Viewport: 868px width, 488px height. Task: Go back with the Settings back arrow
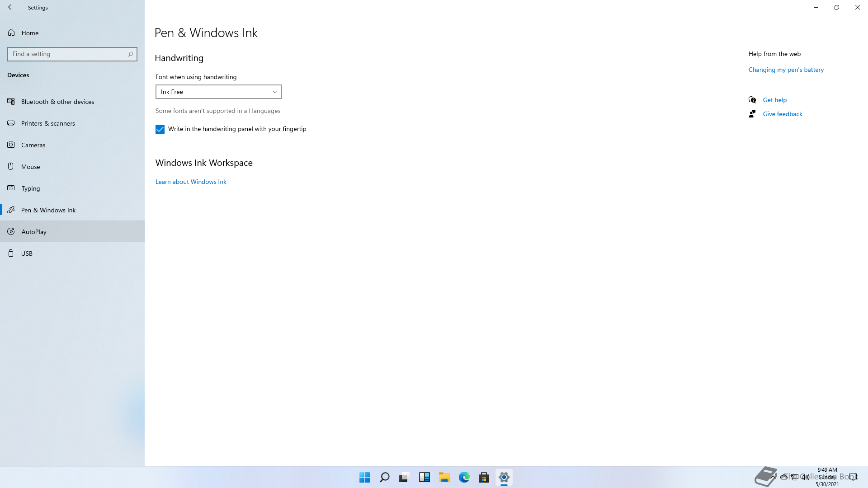pos(11,7)
